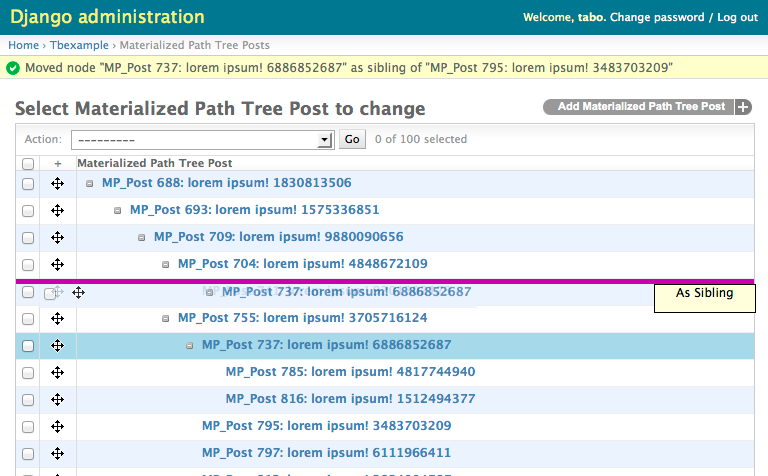Open the Action dropdown
This screenshot has height=476, width=768.
click(201, 140)
